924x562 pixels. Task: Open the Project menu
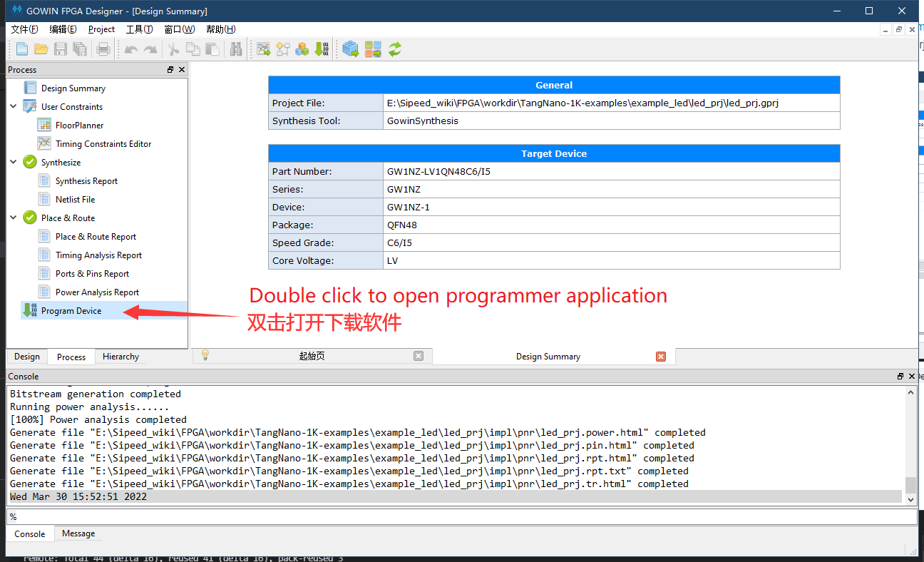point(101,29)
